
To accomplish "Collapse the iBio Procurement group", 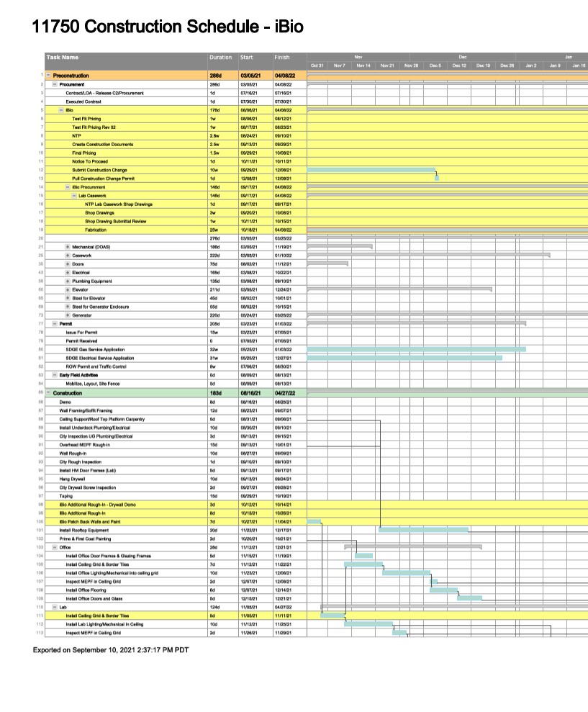I will (66, 187).
